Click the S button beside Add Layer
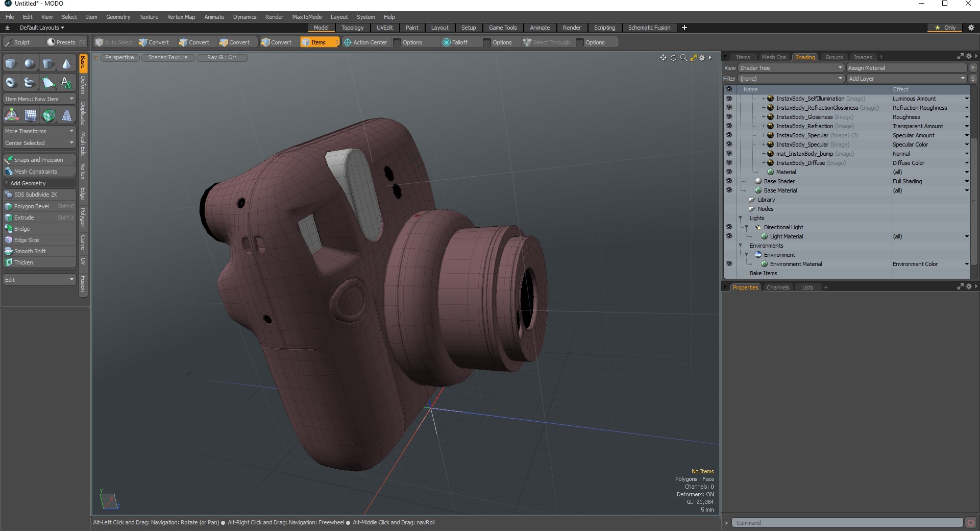This screenshot has height=531, width=980. (x=973, y=79)
